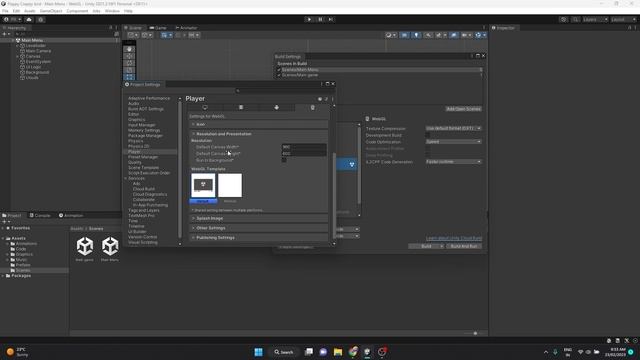Select the Rotate tool in Scene toolbar

(x=129, y=63)
